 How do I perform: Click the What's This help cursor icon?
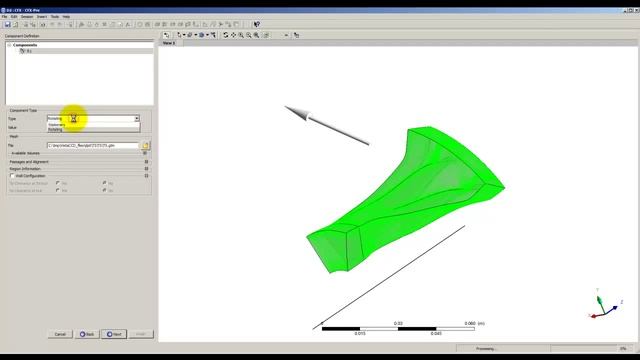tap(256, 24)
